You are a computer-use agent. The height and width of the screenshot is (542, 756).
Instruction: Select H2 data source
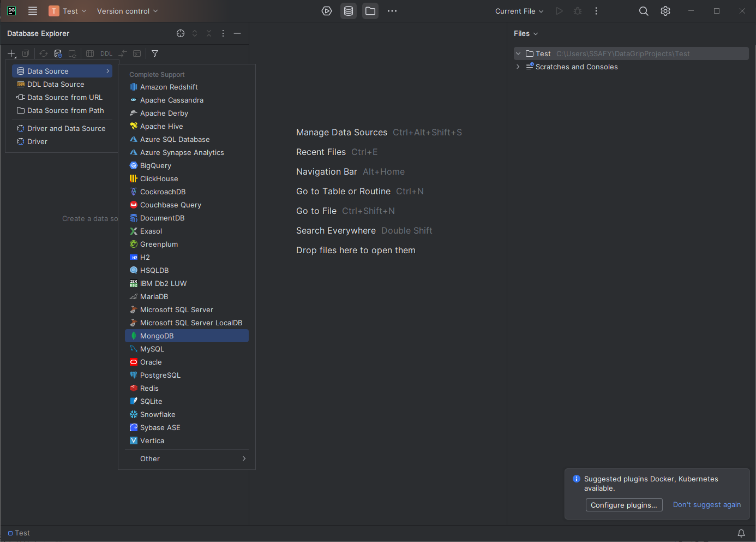tap(187, 257)
